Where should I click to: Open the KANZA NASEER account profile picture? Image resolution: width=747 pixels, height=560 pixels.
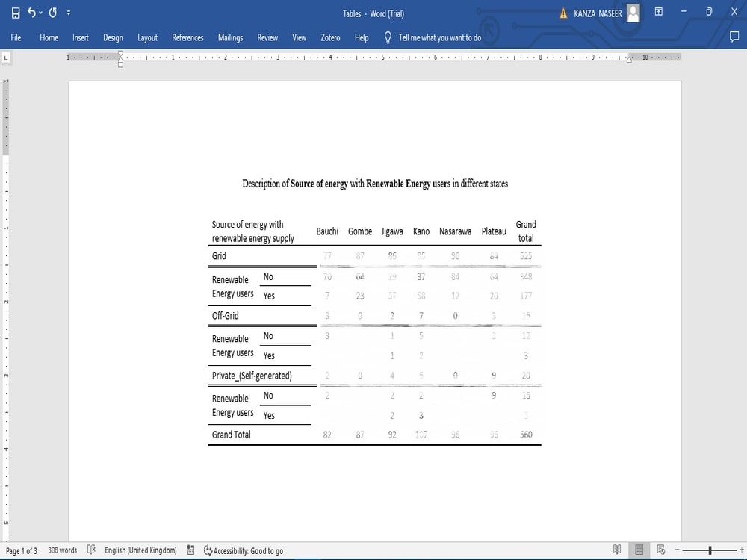pyautogui.click(x=633, y=13)
